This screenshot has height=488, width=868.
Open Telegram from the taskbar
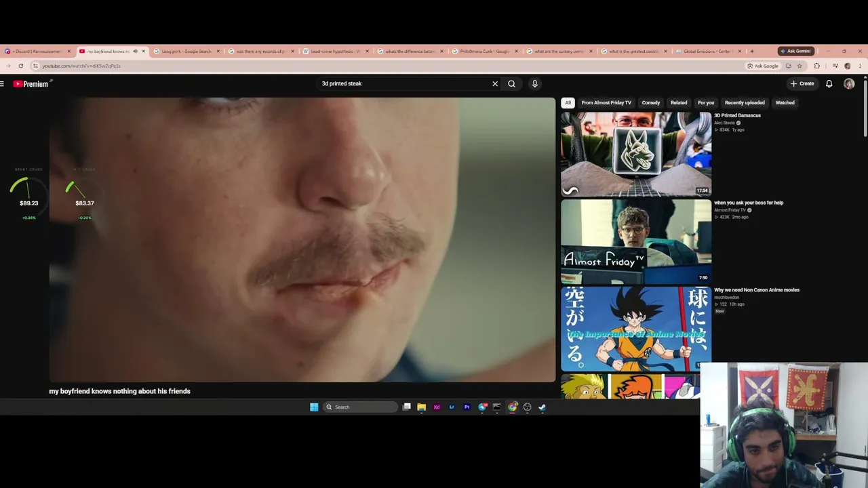point(482,407)
